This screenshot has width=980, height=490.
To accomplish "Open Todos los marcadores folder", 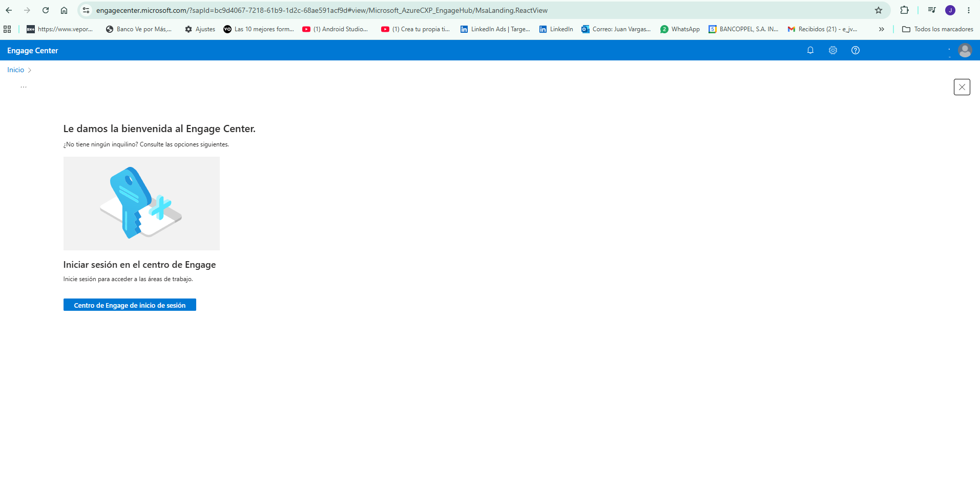I will [938, 29].
